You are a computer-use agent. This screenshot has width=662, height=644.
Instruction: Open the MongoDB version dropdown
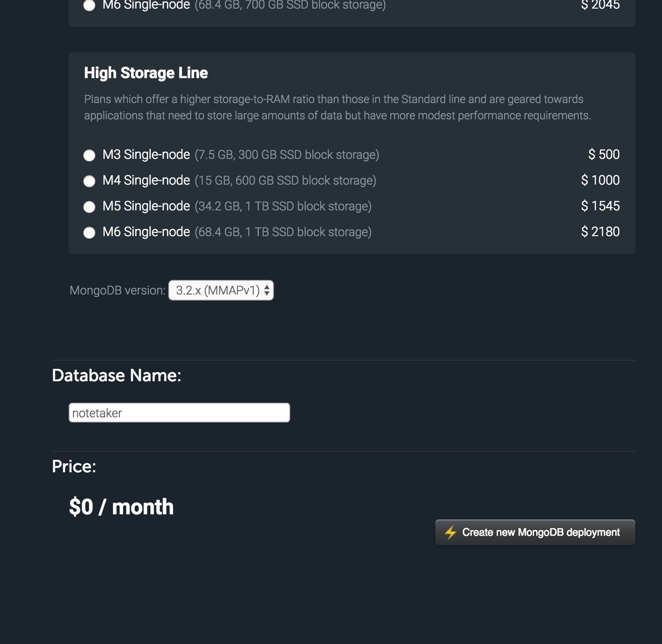tap(221, 290)
